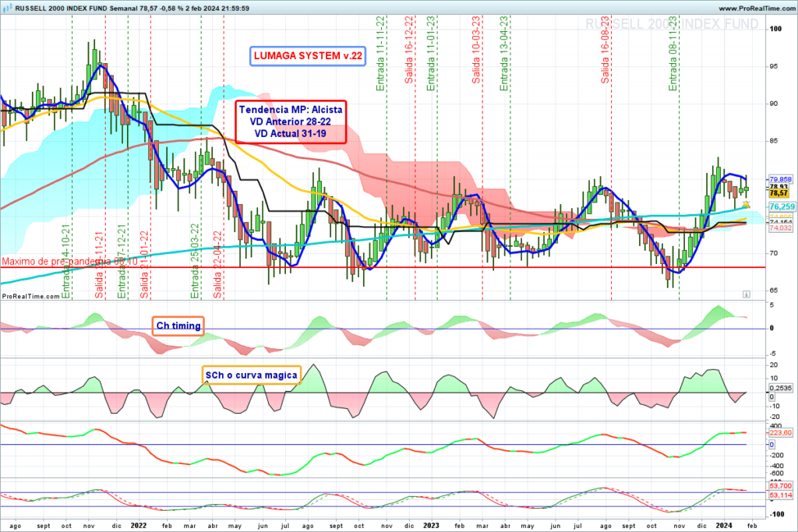Click the Entrada 11-11-22 marker label
Image resolution: width=798 pixels, height=532 pixels.
(x=380, y=54)
